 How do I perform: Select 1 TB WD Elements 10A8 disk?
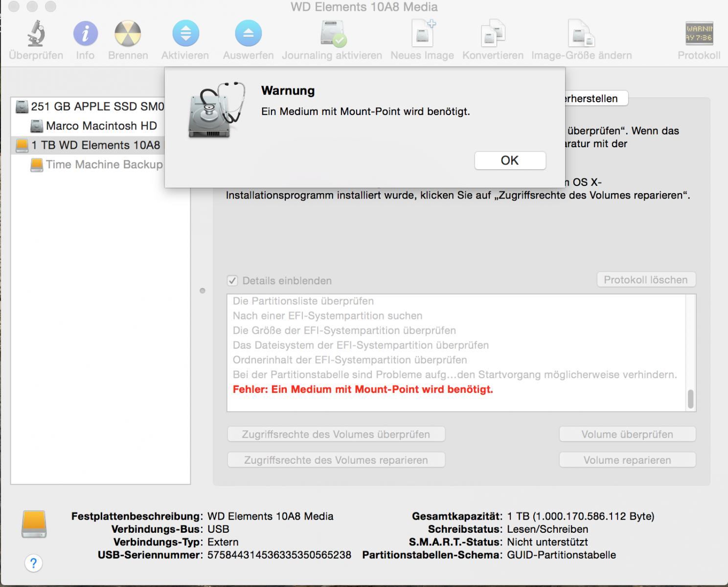[x=88, y=145]
